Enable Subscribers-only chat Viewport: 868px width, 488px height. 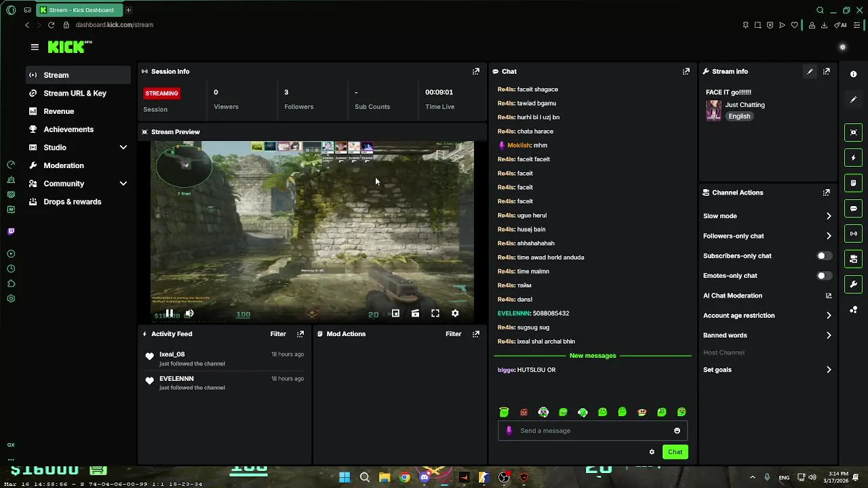824,256
